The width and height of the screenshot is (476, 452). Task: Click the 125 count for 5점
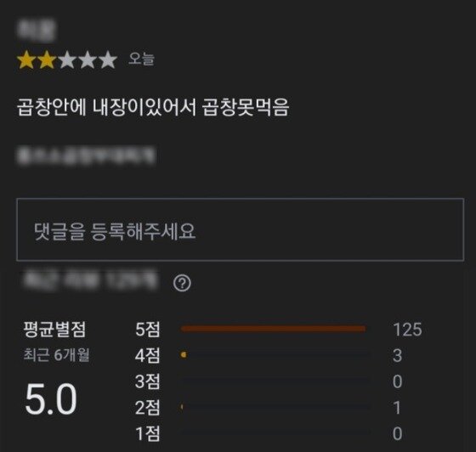click(x=407, y=329)
